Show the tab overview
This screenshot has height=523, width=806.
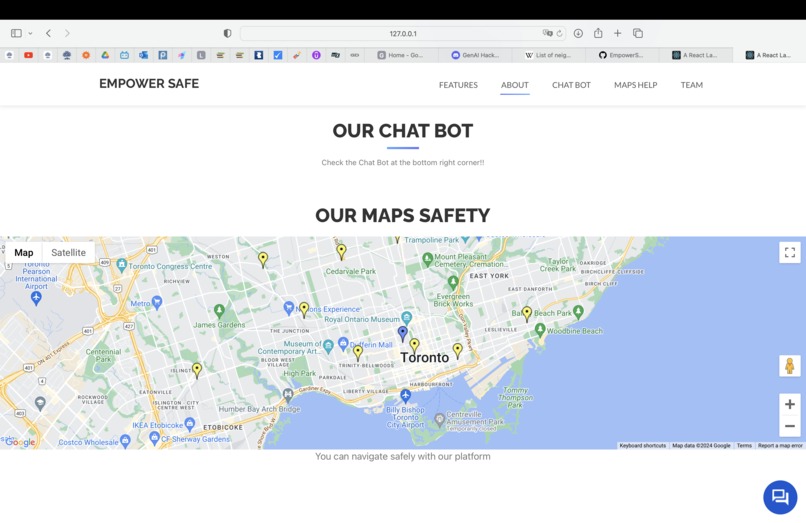point(638,33)
